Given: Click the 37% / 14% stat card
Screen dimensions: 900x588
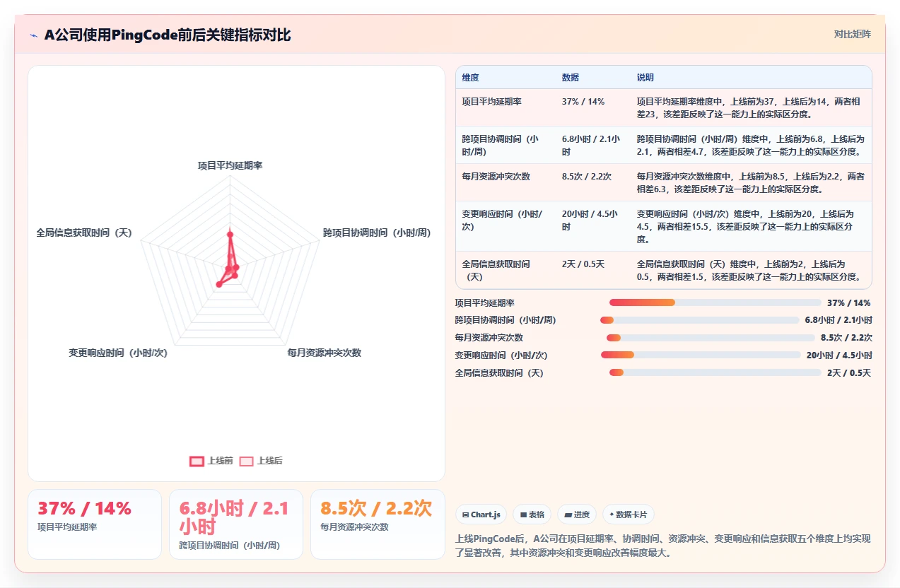Looking at the screenshot, I should click(95, 524).
